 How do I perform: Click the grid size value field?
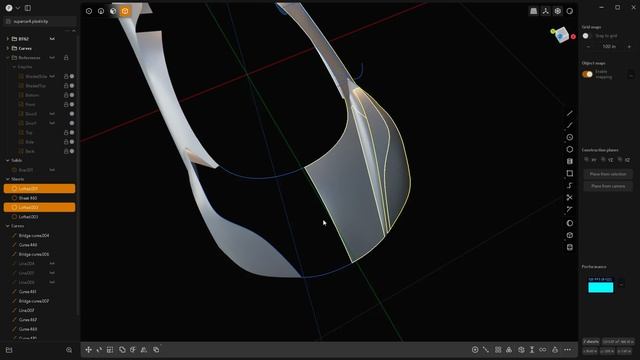tap(609, 47)
